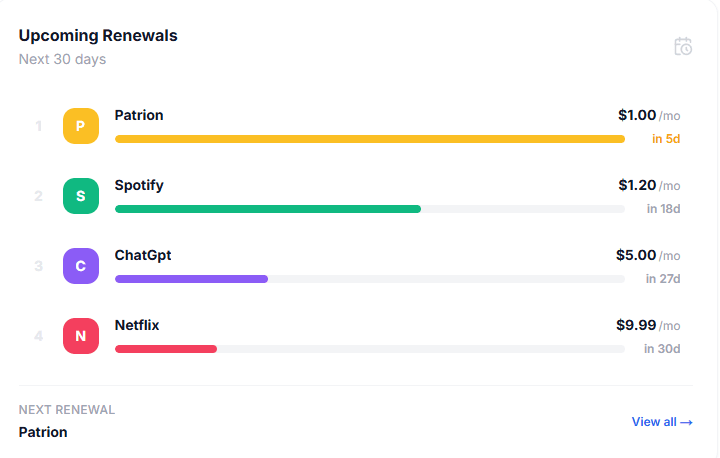
Task: Click the Netflix red progress bar
Action: point(166,349)
